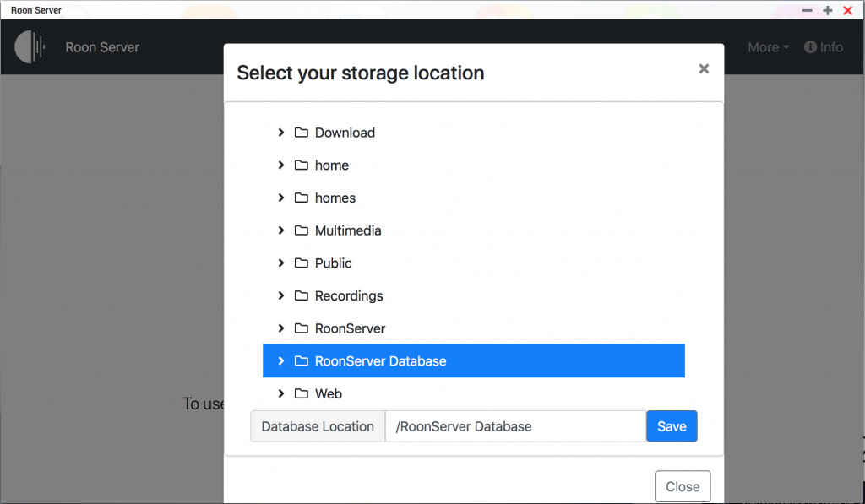Screen dimensions: 865x504
Task: Expand the Download folder chevron
Action: pyautogui.click(x=281, y=133)
